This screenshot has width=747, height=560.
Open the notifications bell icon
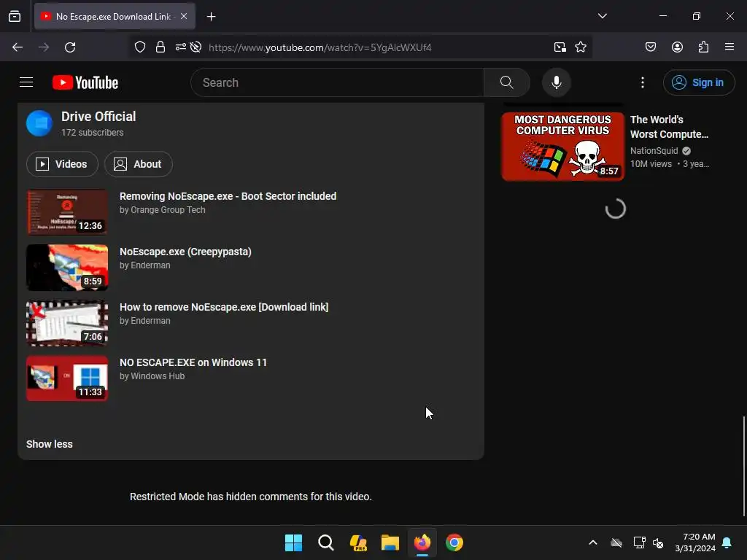(x=727, y=542)
